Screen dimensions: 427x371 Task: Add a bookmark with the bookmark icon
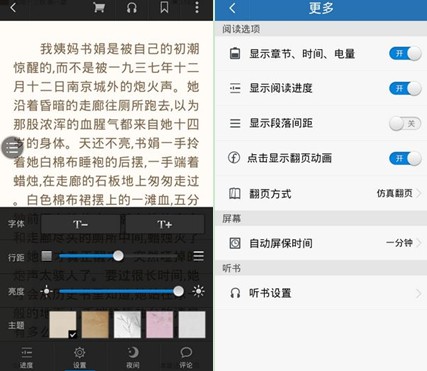pyautogui.click(x=164, y=7)
